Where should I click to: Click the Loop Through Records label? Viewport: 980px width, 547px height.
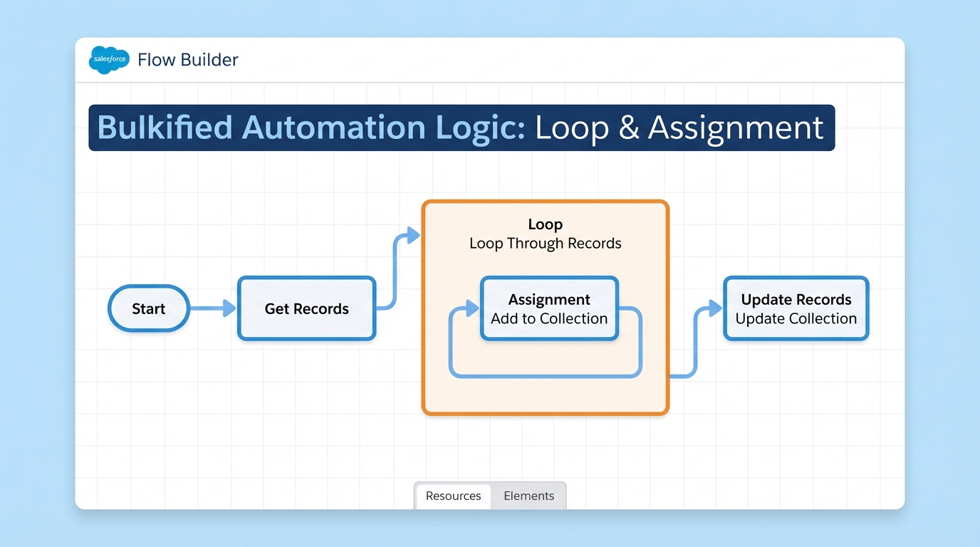(545, 243)
